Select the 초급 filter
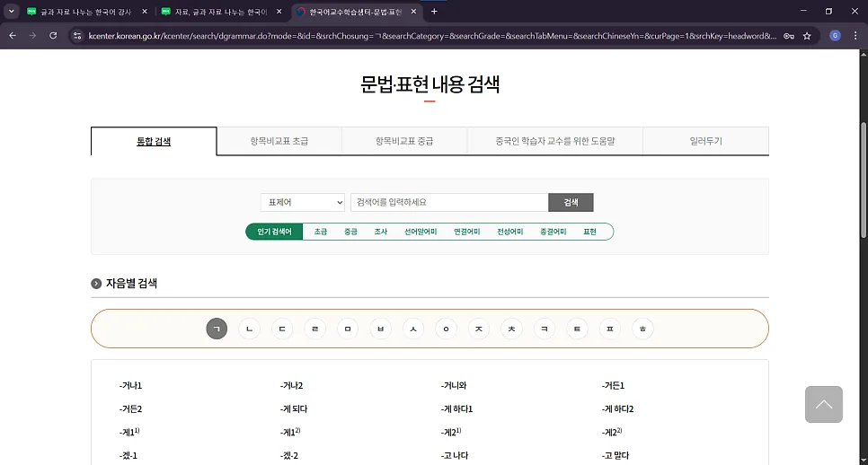The height and width of the screenshot is (465, 868). (321, 232)
